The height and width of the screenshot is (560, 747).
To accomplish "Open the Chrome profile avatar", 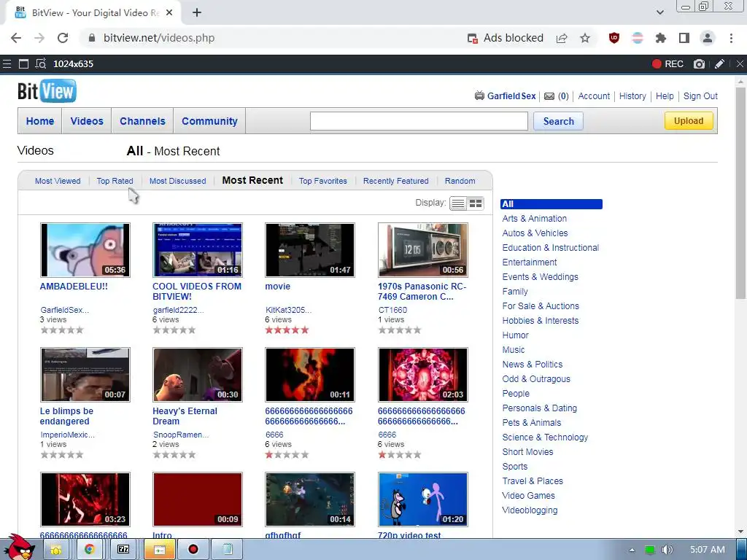I will 708,38.
